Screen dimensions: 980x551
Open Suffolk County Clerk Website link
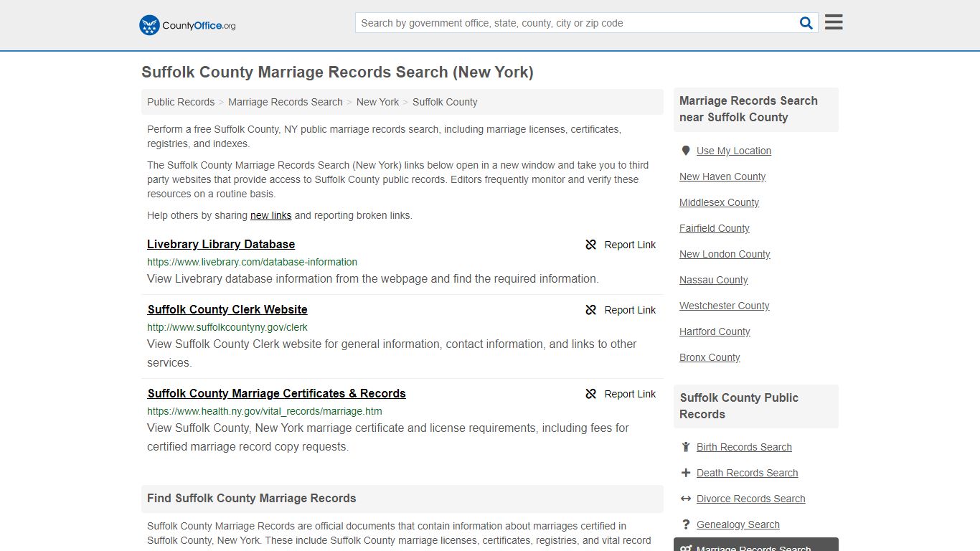tap(227, 310)
